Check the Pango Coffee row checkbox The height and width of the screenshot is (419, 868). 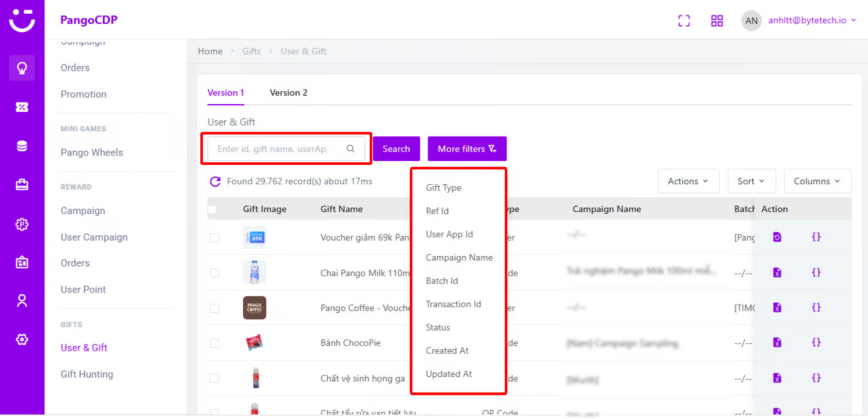pyautogui.click(x=214, y=308)
